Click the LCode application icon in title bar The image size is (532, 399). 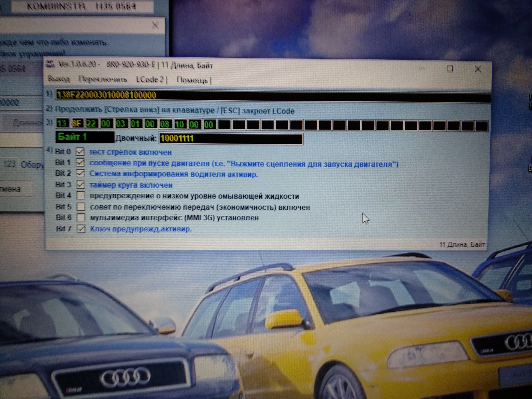tap(51, 64)
